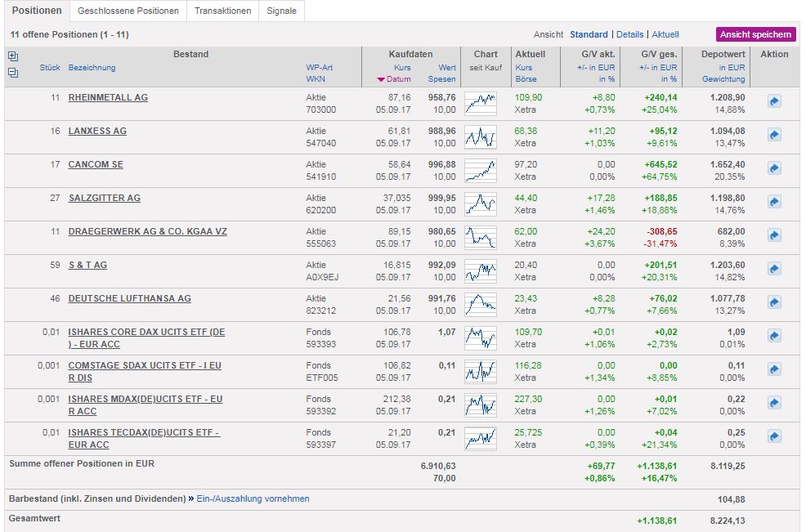Select the Signale tab
Image resolution: width=806 pixels, height=532 pixels.
[x=282, y=11]
